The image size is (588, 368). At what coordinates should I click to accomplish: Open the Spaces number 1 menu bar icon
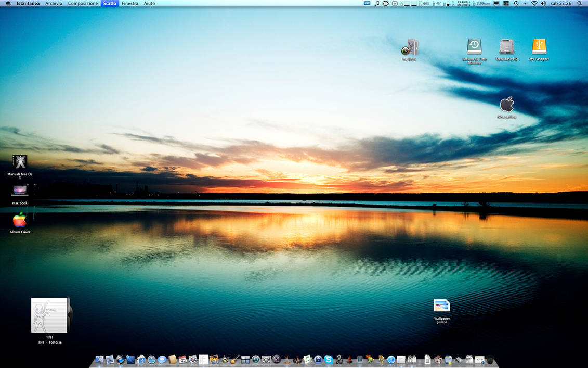tap(506, 3)
